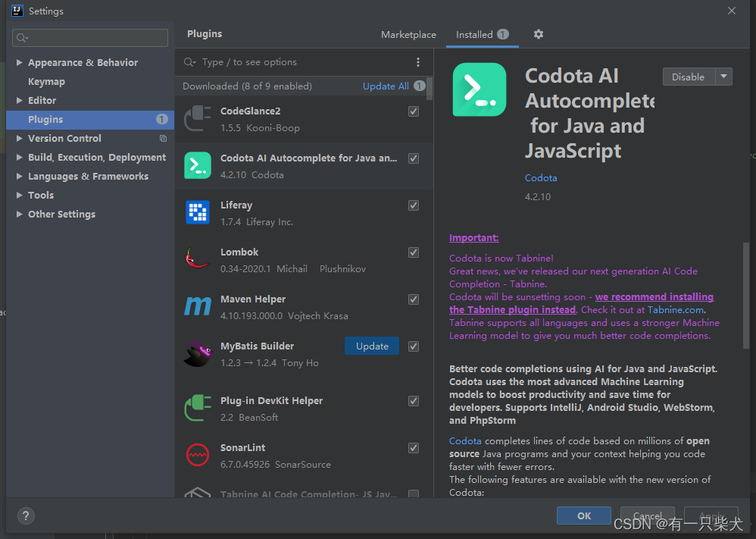Select the SonarLint plugin icon
Viewport: 756px width, 539px height.
tap(198, 455)
